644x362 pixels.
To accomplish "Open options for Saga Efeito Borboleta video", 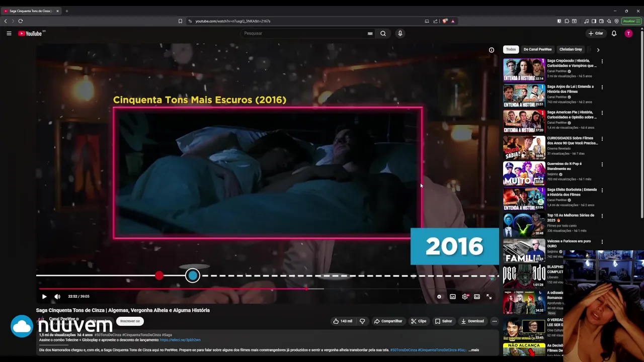I will (602, 190).
